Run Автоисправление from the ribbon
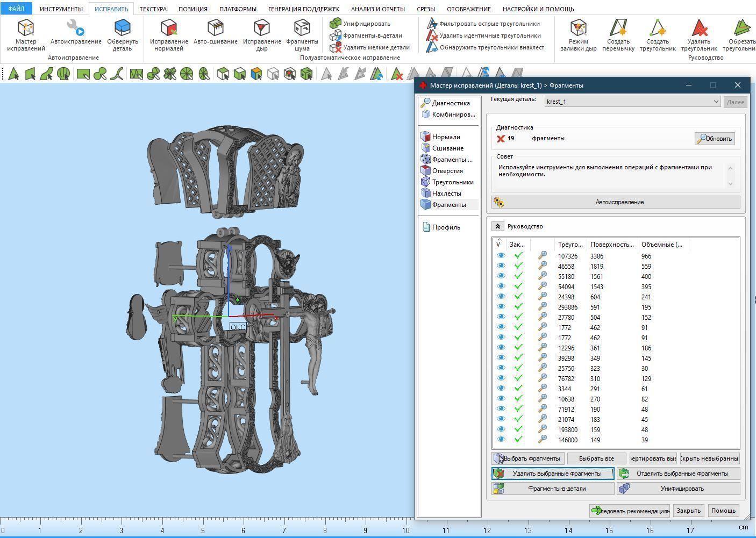 tap(76, 28)
